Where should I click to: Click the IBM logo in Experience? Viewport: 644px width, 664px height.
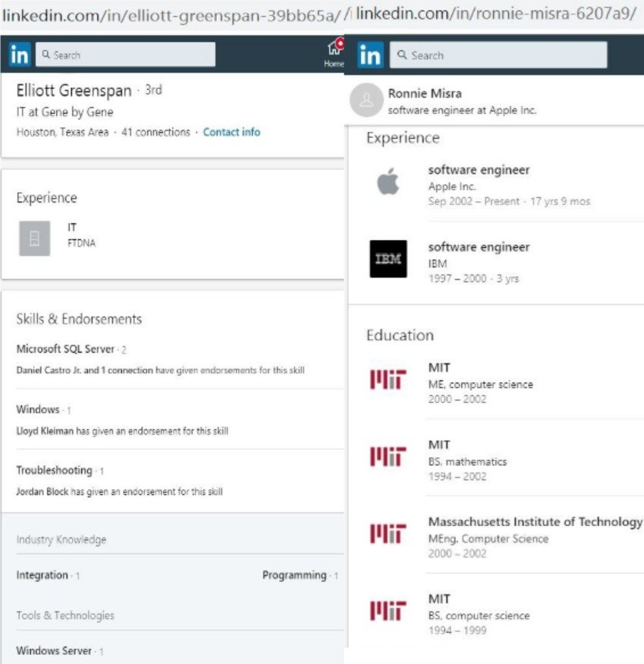388,259
